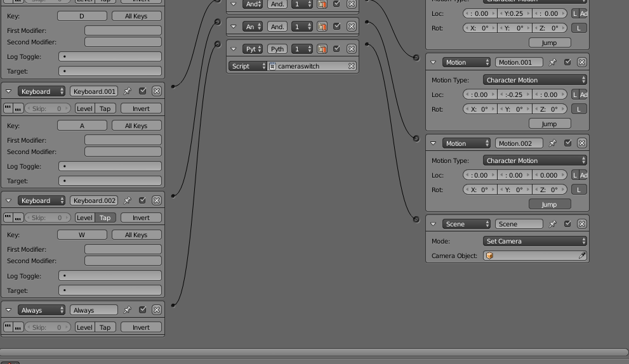Click Always sensor output socket
Image resolution: width=629 pixels, height=364 pixels.
173,305
